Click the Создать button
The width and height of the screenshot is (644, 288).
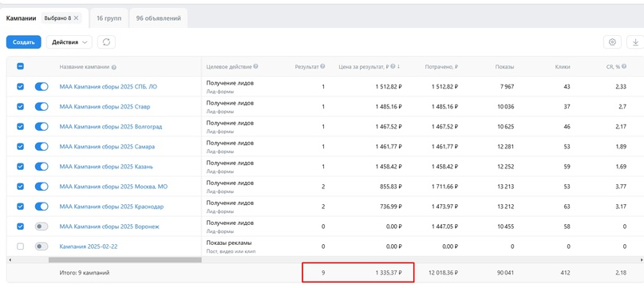[23, 42]
